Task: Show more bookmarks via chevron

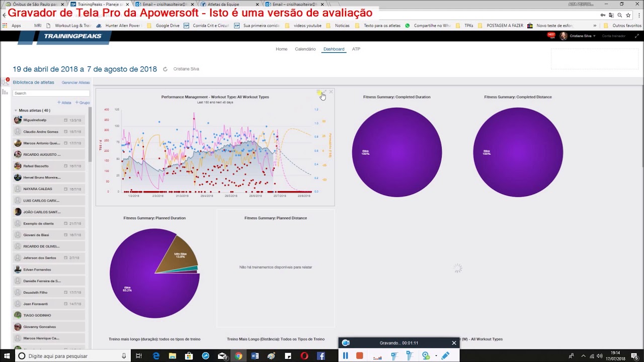Action: tap(595, 26)
